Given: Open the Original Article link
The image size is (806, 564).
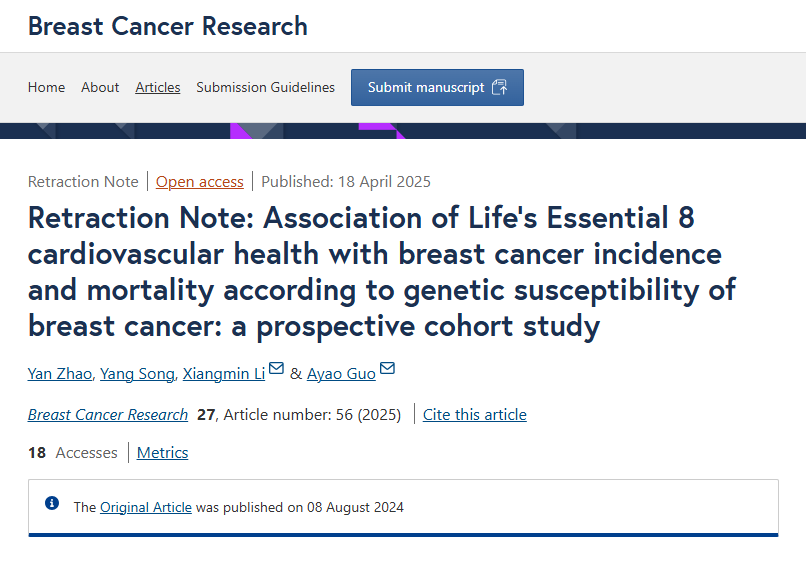Looking at the screenshot, I should click(146, 507).
